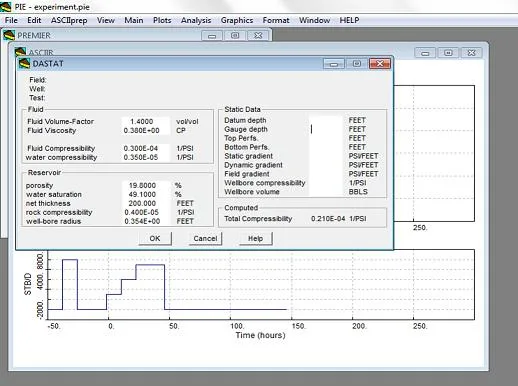Click the CP viscosity unit label
Viewport: 518px width, 386px height.
[181, 130]
